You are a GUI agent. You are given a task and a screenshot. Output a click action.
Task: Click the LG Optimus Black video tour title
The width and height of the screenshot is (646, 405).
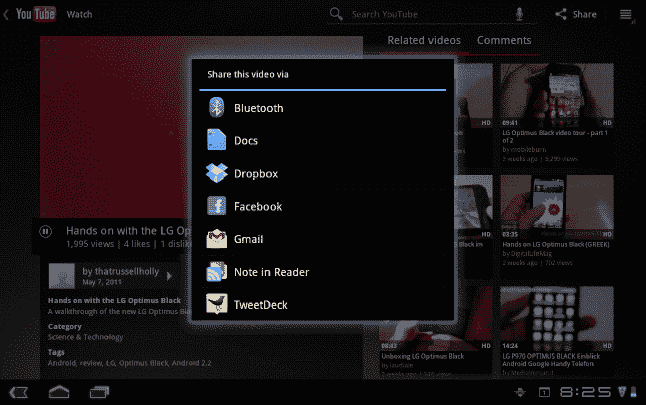[555, 136]
